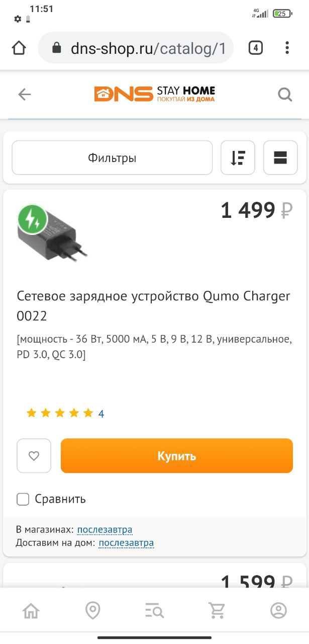The image size is (309, 644).
Task: Open the catalog search icon in the bottom bar
Action: point(154,611)
